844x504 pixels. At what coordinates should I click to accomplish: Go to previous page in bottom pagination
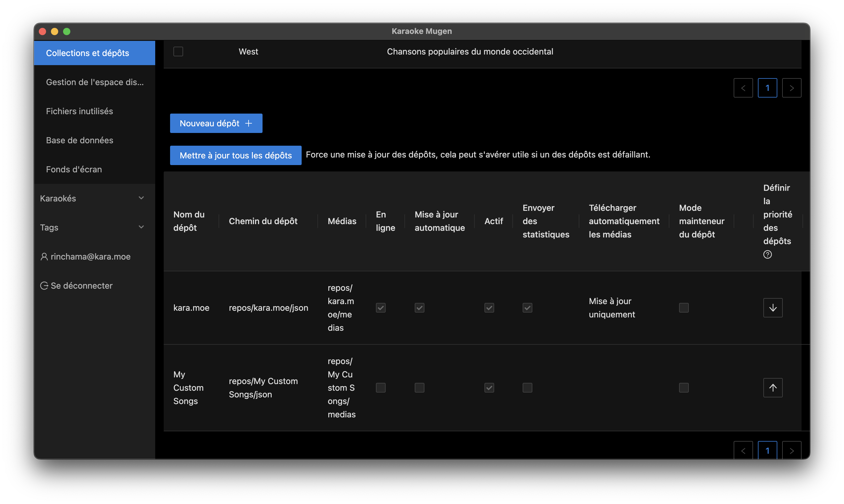coord(743,450)
